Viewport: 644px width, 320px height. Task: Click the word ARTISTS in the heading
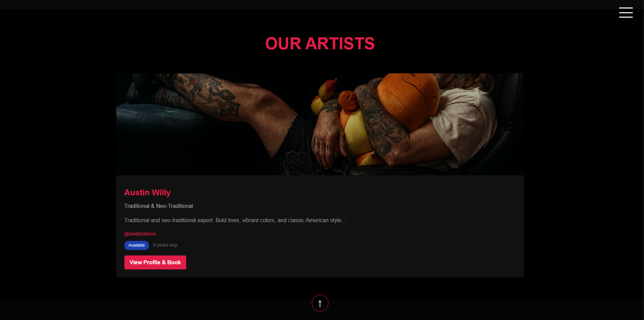point(340,43)
